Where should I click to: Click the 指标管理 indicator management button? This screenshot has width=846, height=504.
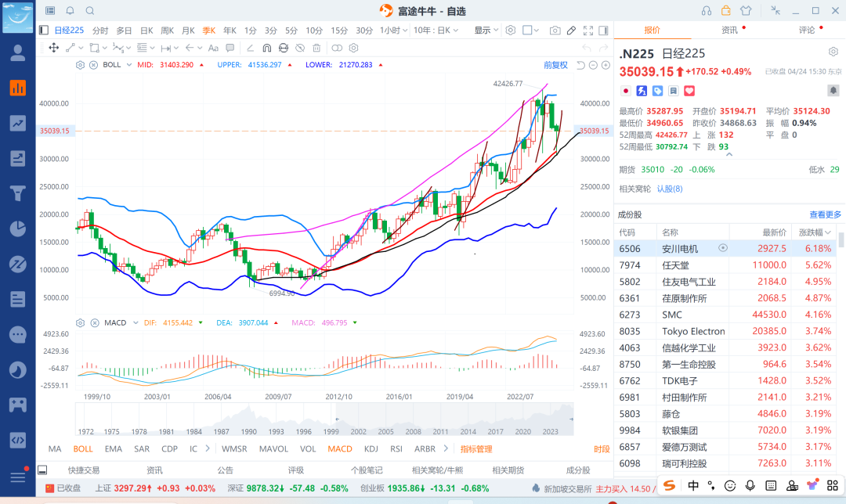(476, 449)
